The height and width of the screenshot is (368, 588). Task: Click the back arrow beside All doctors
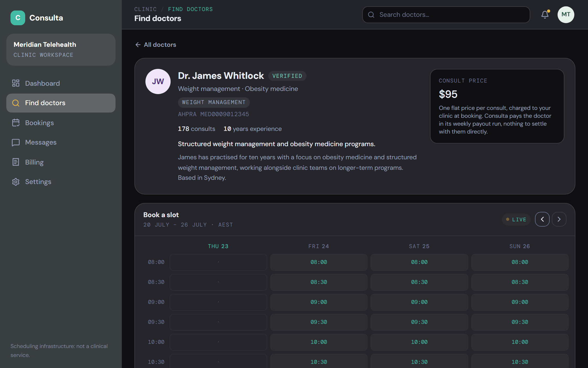click(x=138, y=45)
